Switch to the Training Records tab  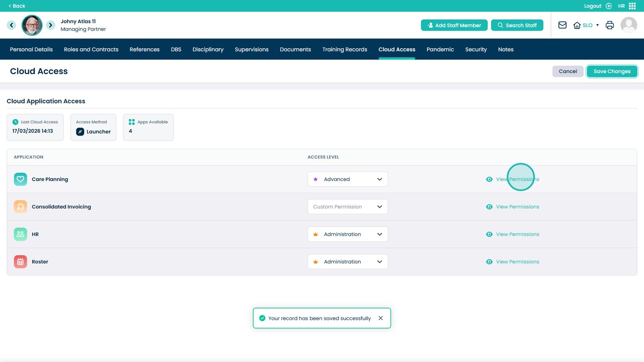point(345,49)
